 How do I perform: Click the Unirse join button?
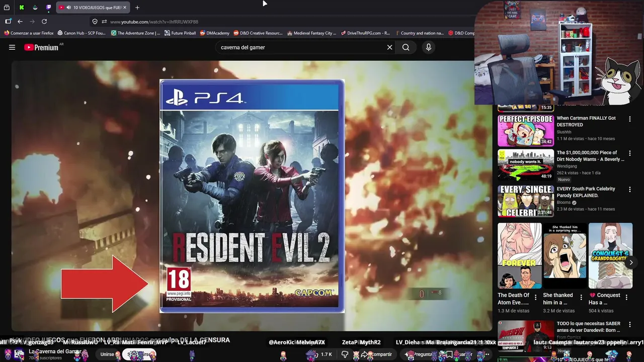[107, 354]
